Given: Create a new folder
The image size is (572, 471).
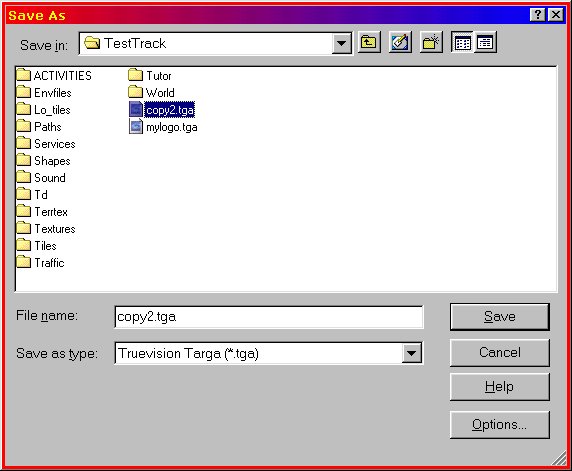Looking at the screenshot, I should tap(431, 43).
